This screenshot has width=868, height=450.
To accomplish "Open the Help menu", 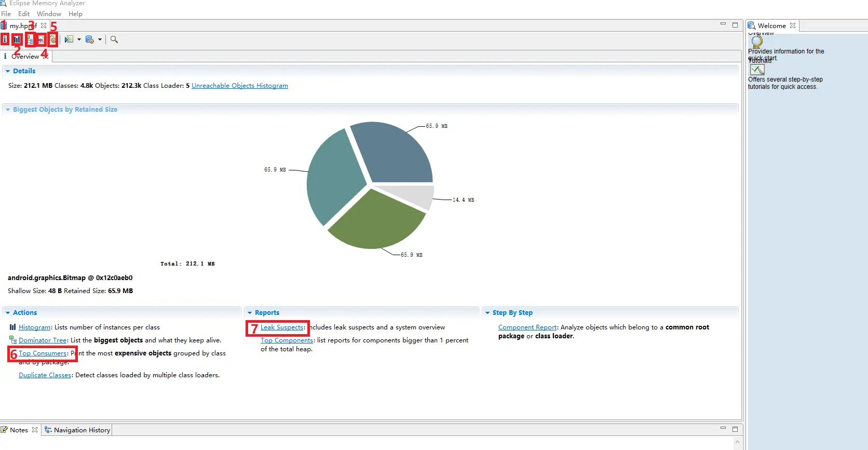I will point(75,14).
